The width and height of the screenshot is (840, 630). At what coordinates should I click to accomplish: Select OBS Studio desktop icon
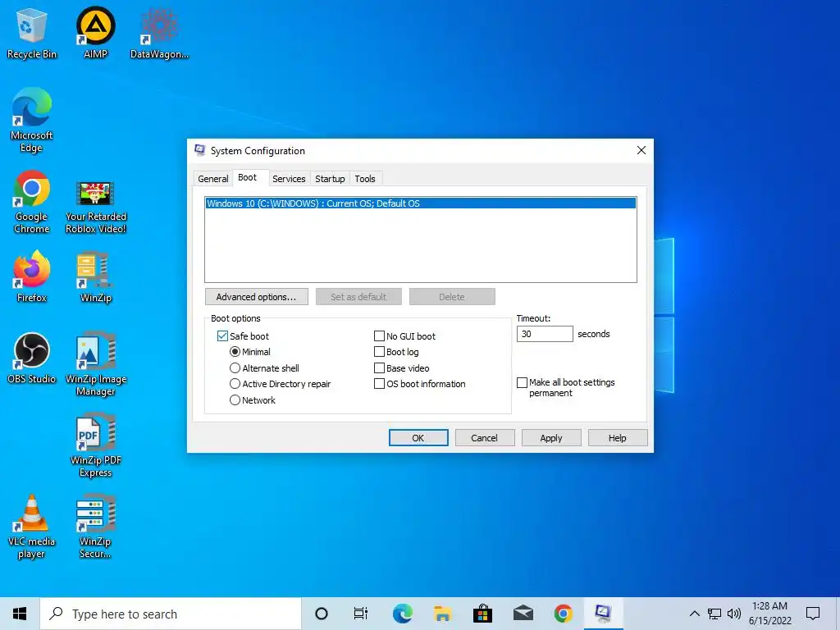pos(32,358)
